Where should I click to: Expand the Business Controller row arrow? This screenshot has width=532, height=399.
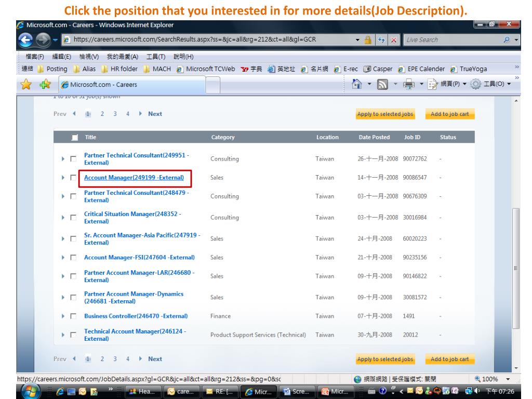coord(63,316)
